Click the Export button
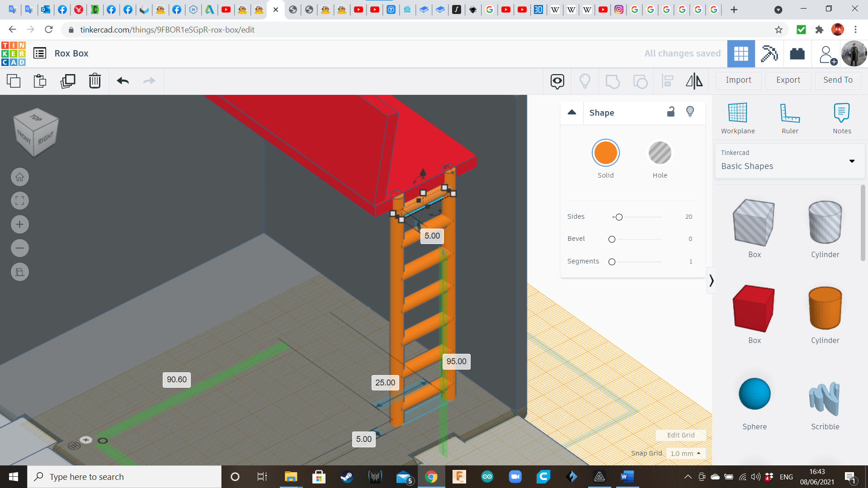The width and height of the screenshot is (868, 488). click(788, 80)
